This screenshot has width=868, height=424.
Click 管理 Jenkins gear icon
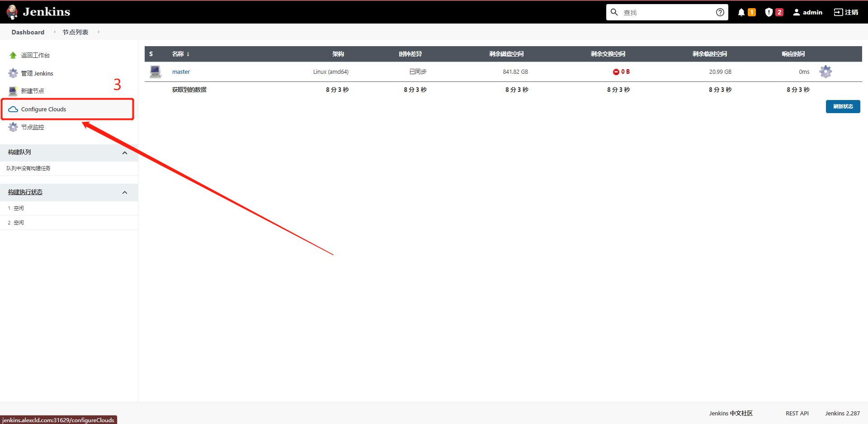13,73
